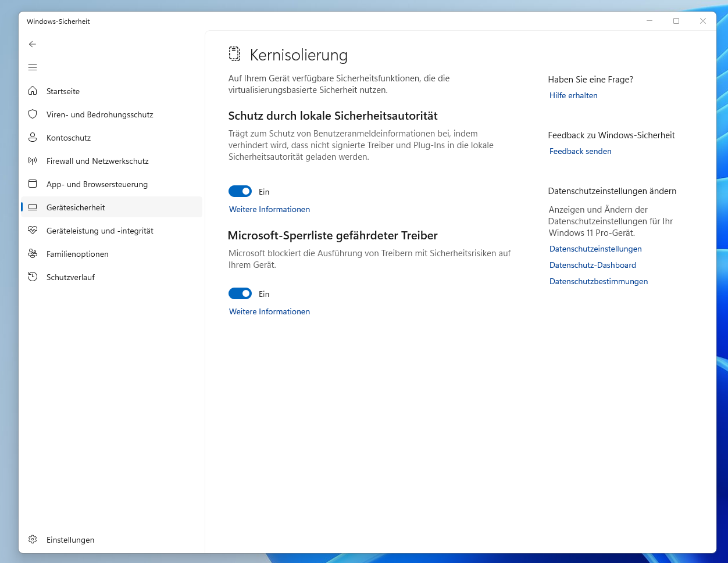Viewport: 728px width, 563px height.
Task: Click the App- und Browsersteuerung window icon
Action: (x=33, y=184)
